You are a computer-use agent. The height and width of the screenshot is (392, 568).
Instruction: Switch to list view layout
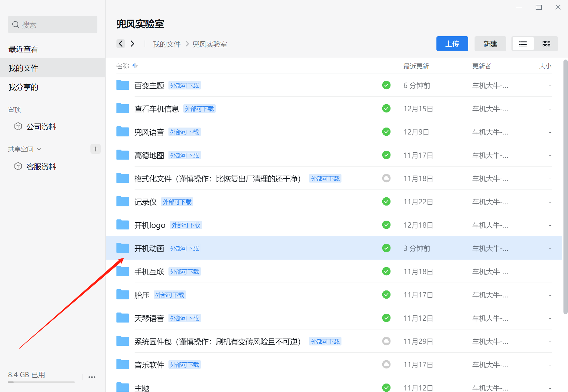click(x=523, y=44)
